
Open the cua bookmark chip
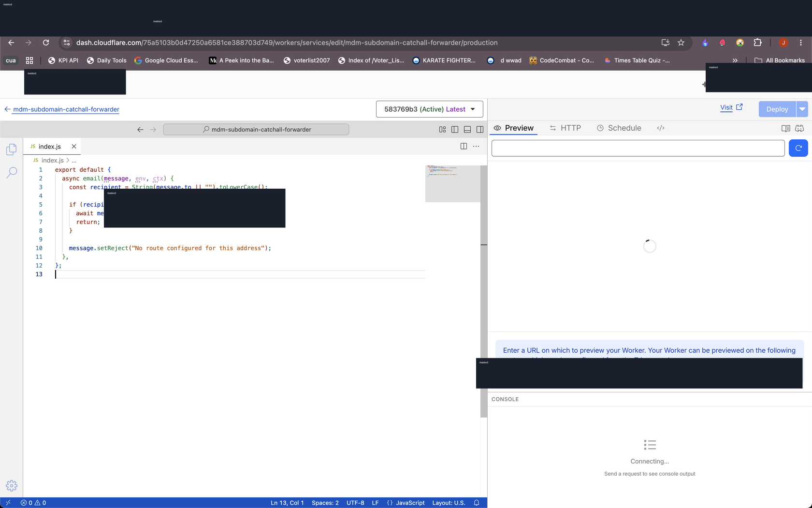coord(11,60)
